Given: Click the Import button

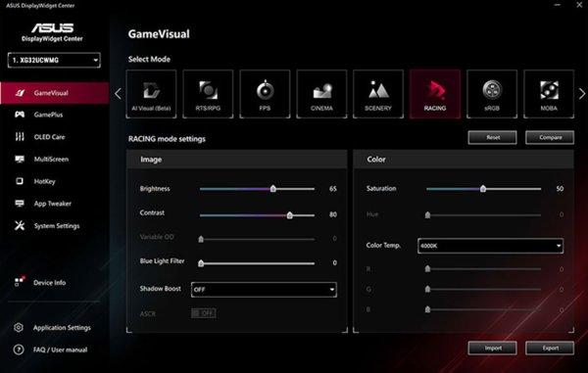Looking at the screenshot, I should click(x=492, y=348).
